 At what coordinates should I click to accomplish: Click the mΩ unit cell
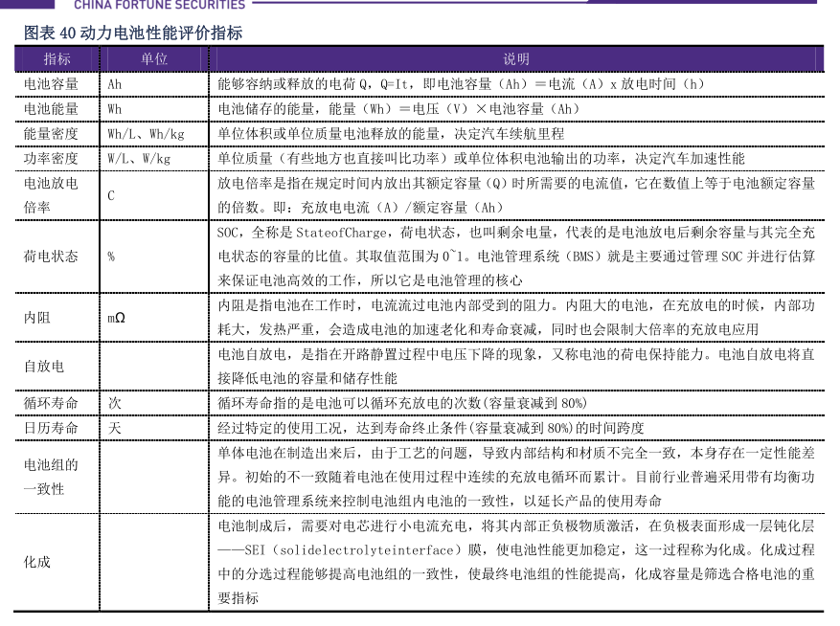pos(116,318)
